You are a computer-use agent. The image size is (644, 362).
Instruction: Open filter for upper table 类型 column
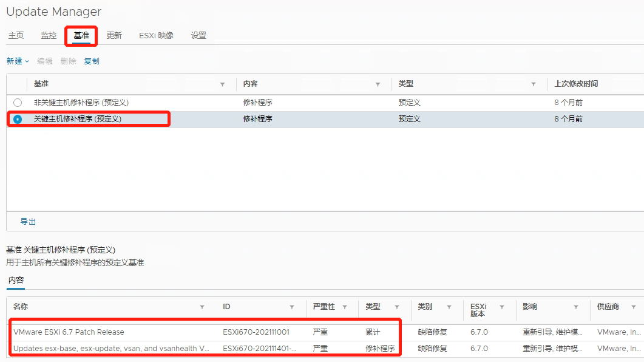pos(533,84)
